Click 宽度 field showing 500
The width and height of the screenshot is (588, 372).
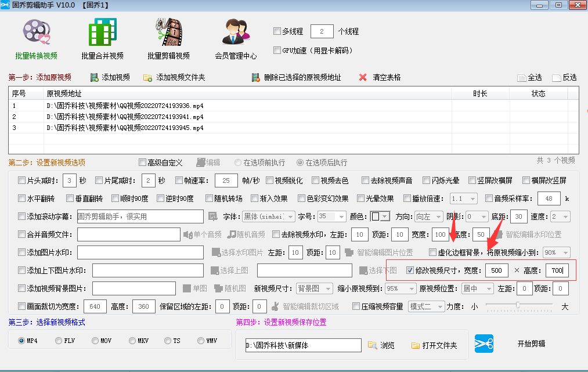point(497,270)
